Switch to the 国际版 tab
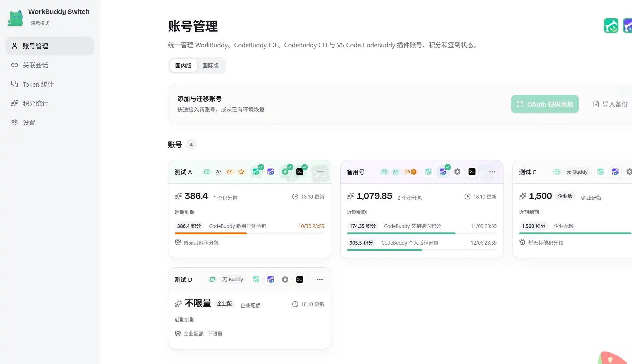Viewport: 632px width, 364px height. click(x=210, y=65)
